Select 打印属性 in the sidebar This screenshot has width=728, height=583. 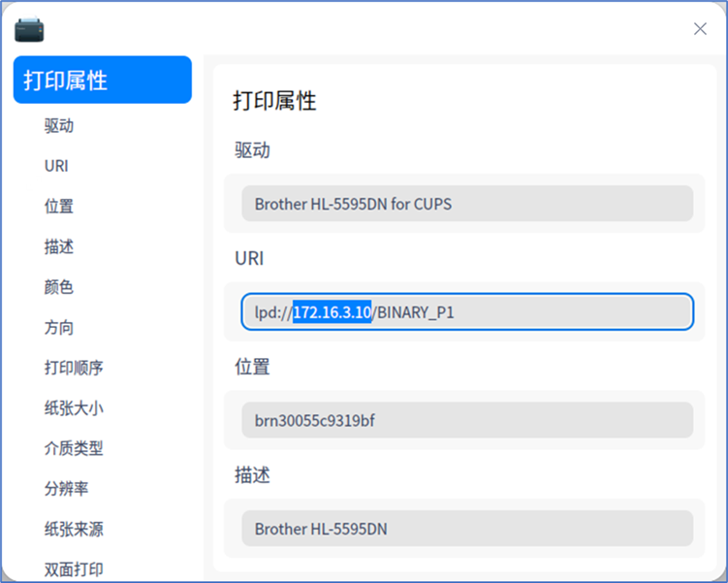click(102, 80)
